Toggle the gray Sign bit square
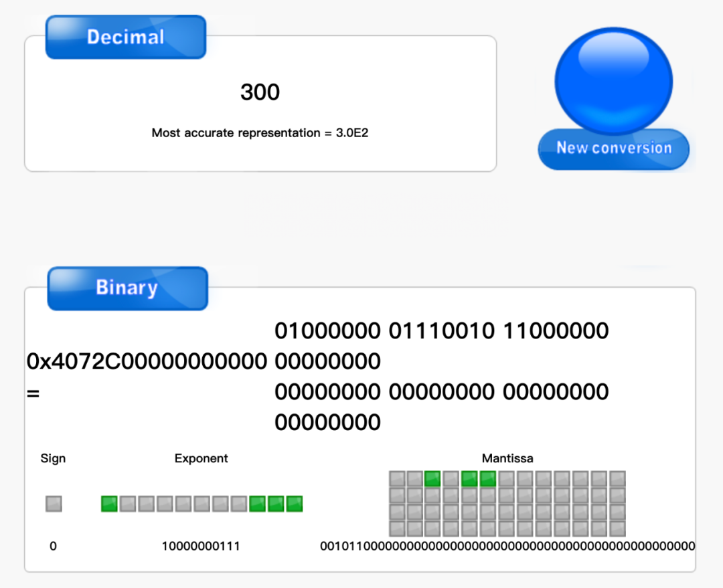The width and height of the screenshot is (723, 588). tap(54, 504)
